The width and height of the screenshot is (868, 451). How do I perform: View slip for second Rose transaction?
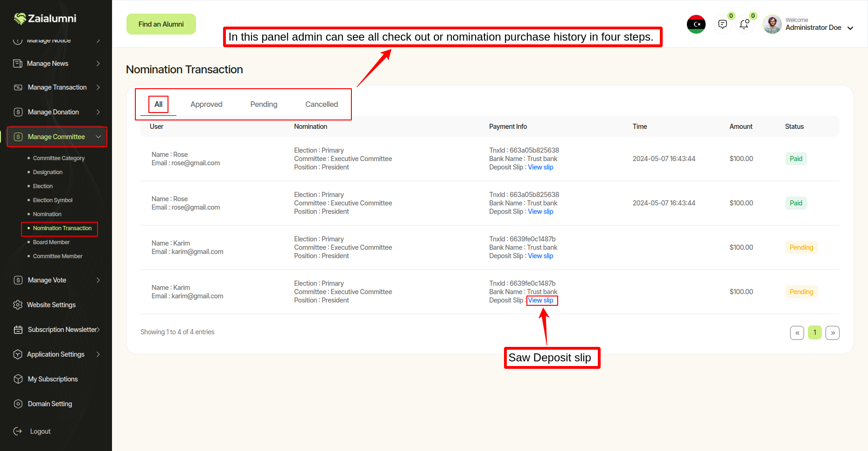point(540,211)
